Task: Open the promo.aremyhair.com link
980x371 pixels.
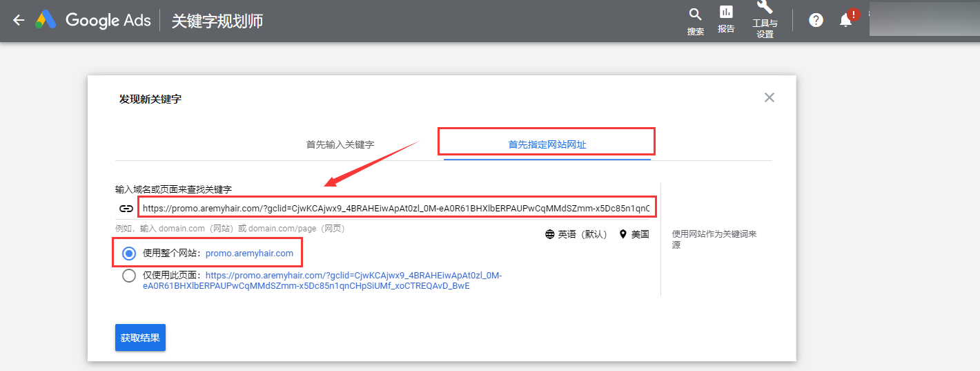Action: (249, 254)
